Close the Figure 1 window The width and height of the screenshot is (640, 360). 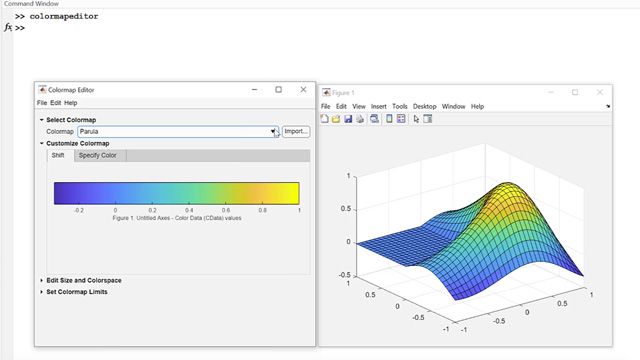click(x=600, y=92)
